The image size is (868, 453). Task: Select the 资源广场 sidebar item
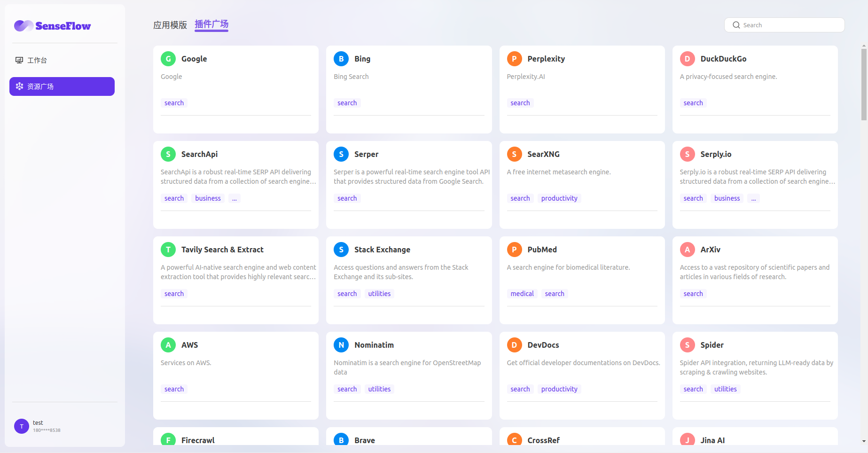point(62,86)
